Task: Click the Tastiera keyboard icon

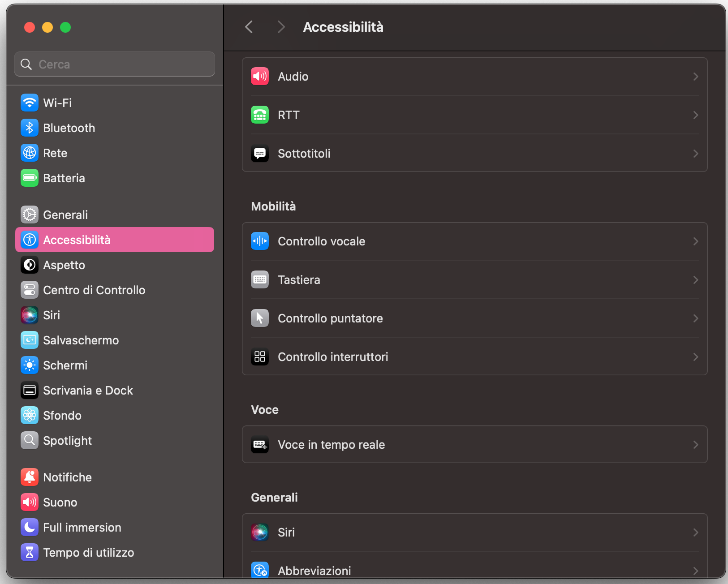Action: point(260,279)
